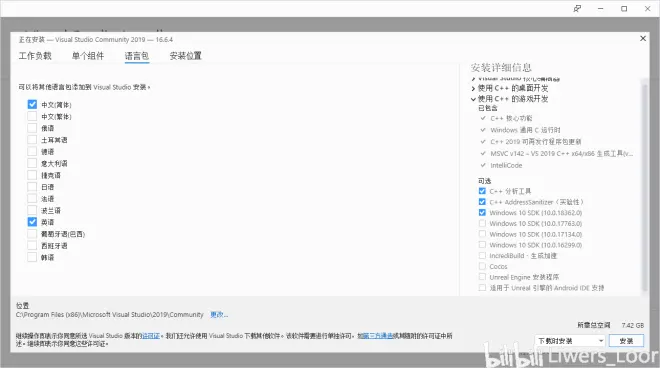The image size is (660, 368).
Task: Close the outer installer window
Action: [648, 8]
